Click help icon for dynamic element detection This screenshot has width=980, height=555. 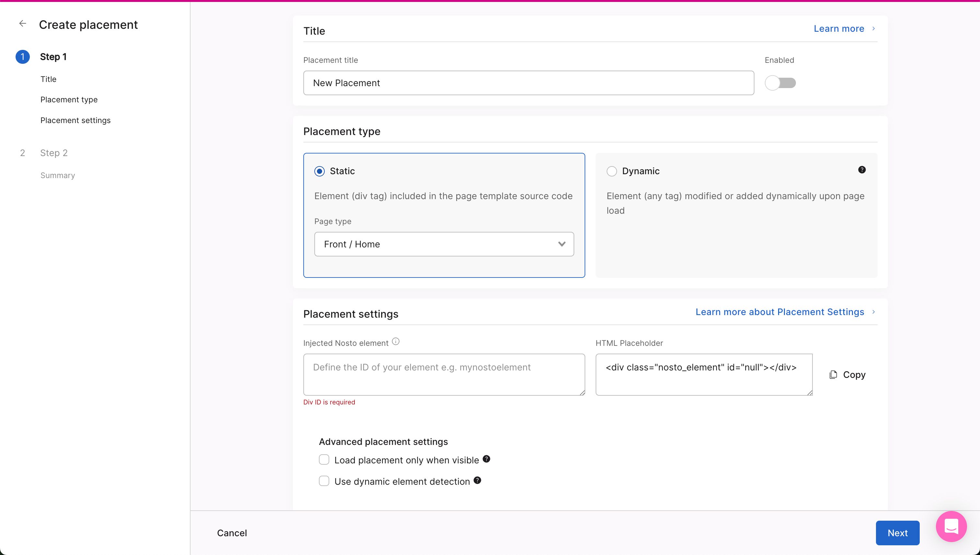click(x=477, y=480)
